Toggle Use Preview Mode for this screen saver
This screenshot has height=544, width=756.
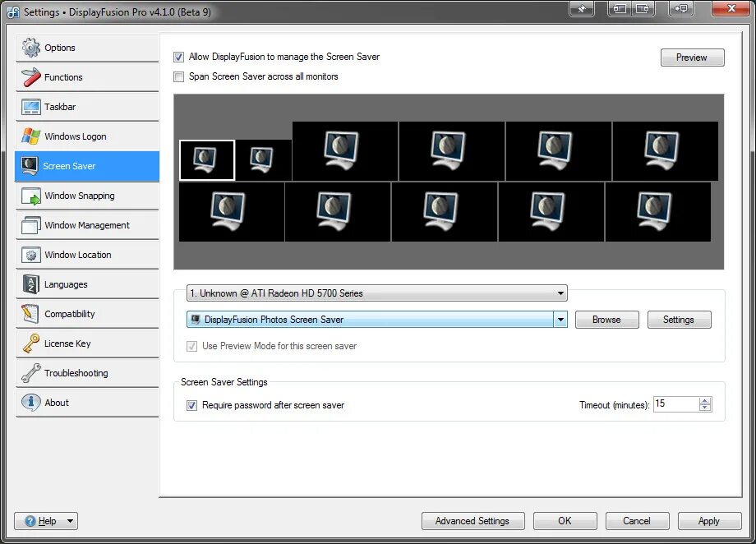(192, 346)
